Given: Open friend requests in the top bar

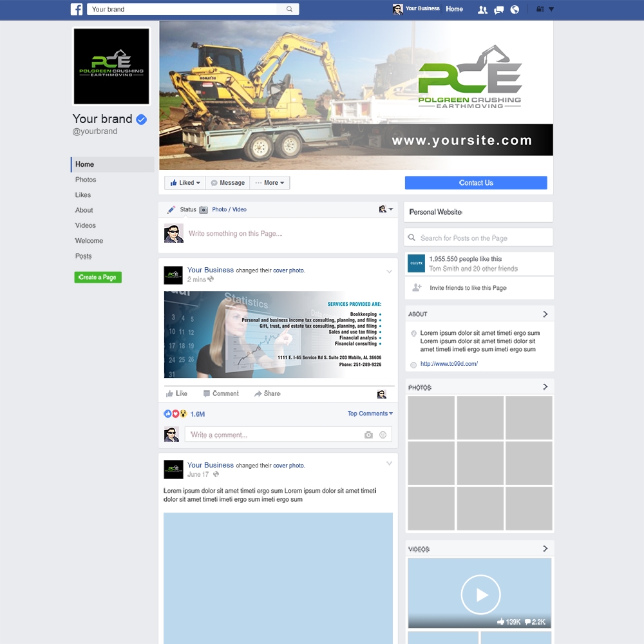Looking at the screenshot, I should point(482,9).
